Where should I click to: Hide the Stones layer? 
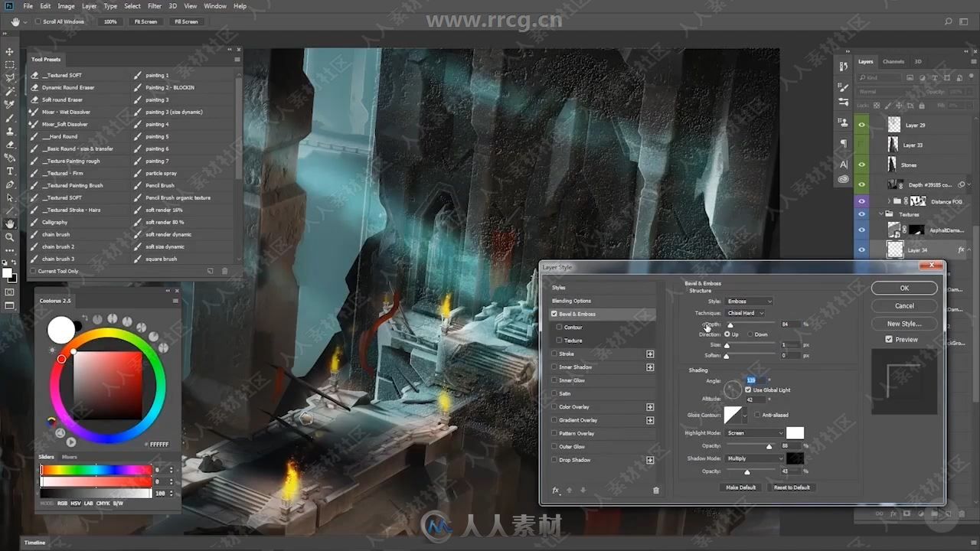[861, 164]
